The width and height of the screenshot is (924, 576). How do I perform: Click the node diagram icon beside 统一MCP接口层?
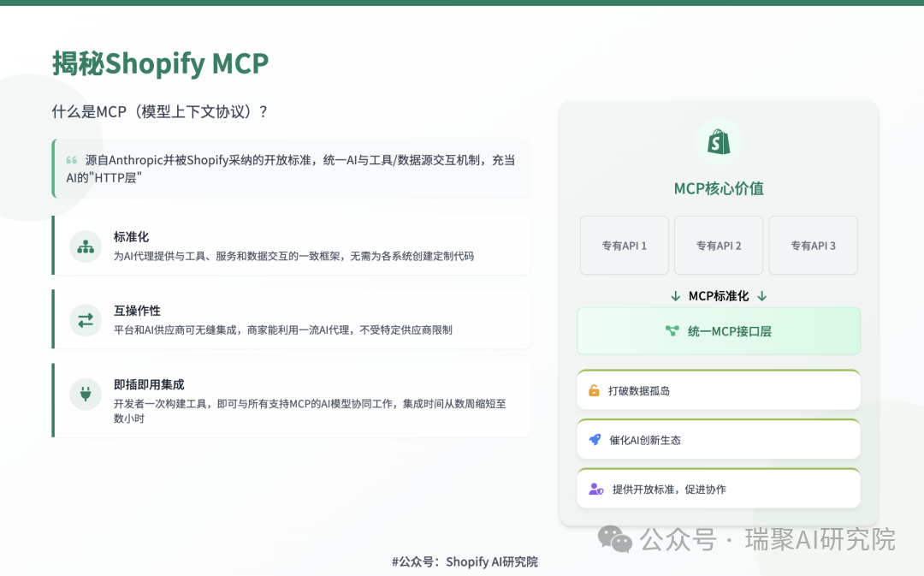click(x=672, y=331)
